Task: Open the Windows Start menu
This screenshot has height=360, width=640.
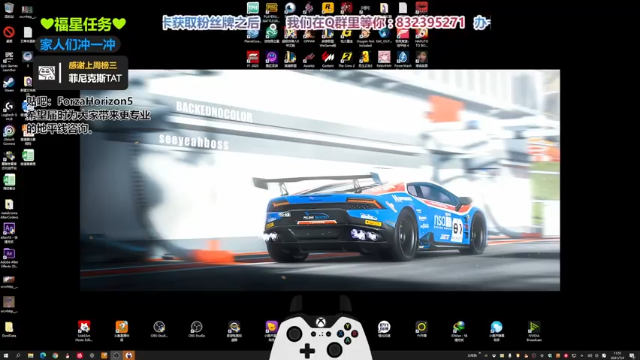Action: click(x=6, y=356)
